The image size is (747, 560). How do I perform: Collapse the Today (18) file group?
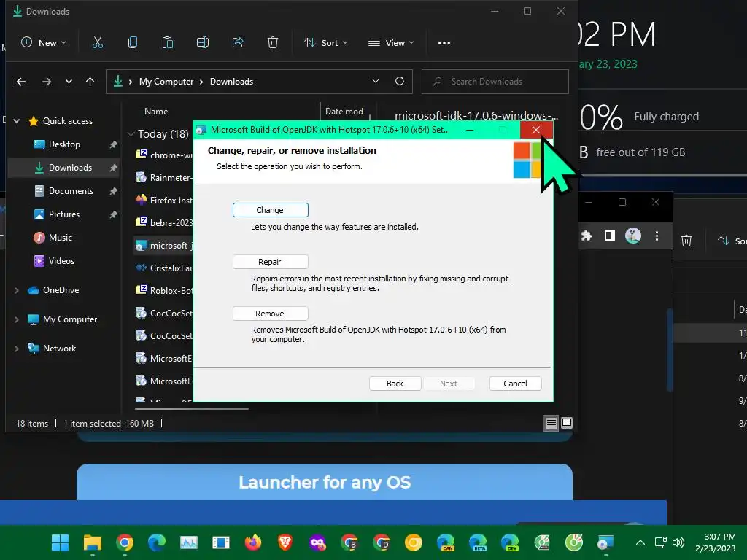click(x=131, y=134)
